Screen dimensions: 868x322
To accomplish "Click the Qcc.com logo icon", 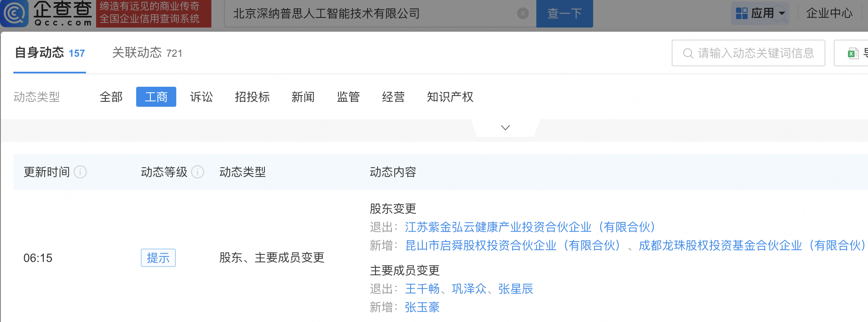I will [x=15, y=13].
